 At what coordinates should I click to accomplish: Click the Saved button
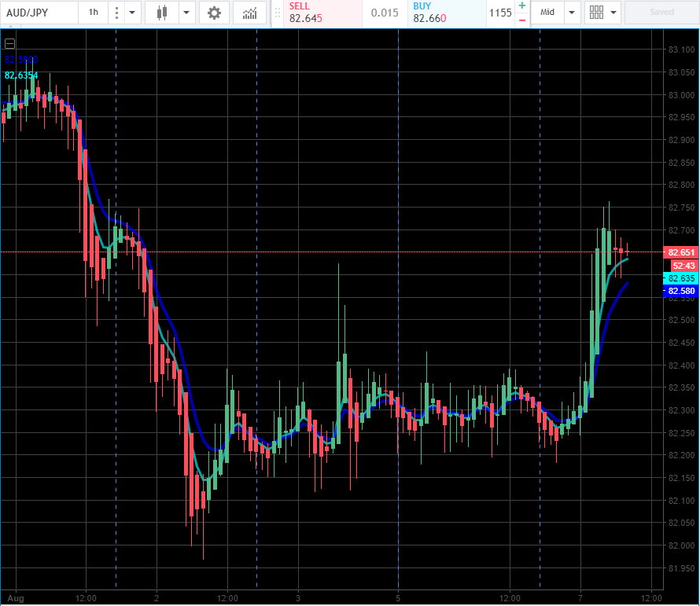661,13
